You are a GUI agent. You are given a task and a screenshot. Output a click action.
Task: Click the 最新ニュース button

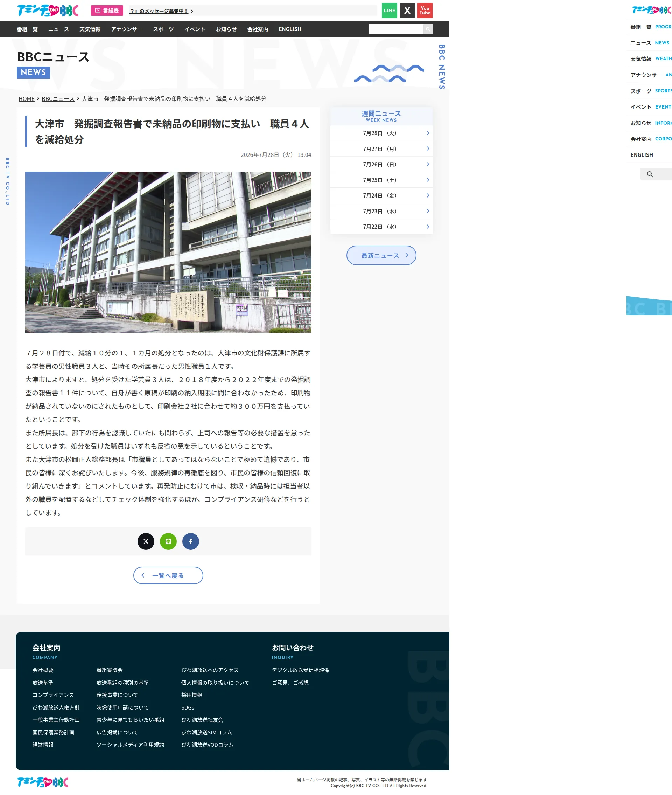click(381, 255)
